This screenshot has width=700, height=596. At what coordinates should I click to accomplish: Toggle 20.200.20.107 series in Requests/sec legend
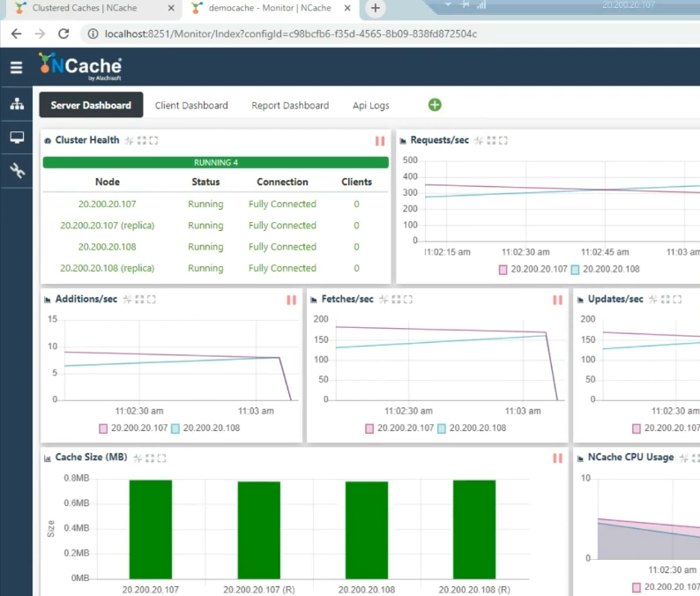(533, 269)
